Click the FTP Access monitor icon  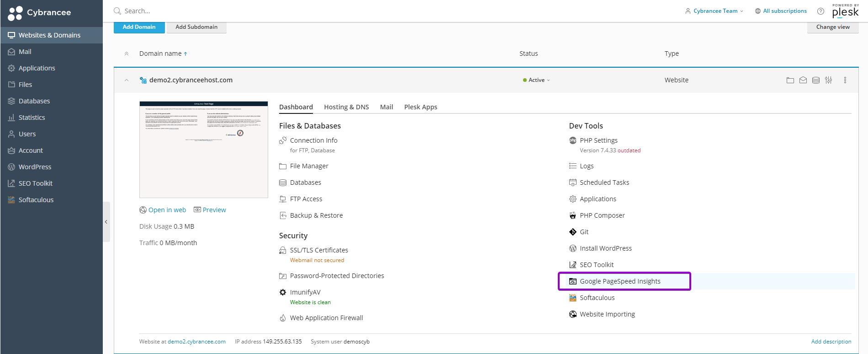click(283, 199)
